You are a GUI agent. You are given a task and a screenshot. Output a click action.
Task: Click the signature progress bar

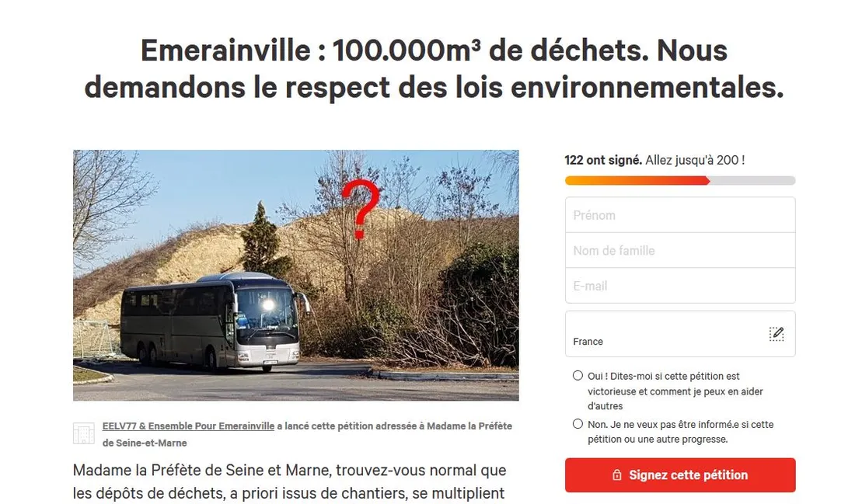click(x=679, y=181)
